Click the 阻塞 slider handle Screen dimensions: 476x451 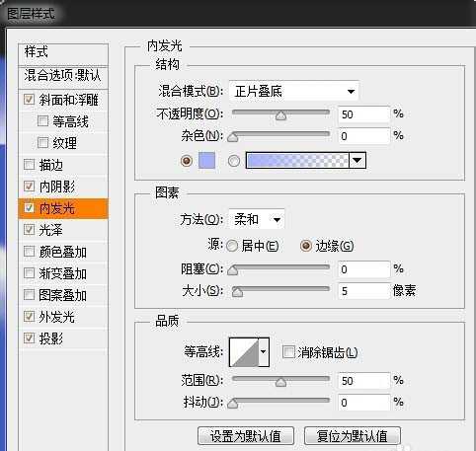[x=232, y=270]
